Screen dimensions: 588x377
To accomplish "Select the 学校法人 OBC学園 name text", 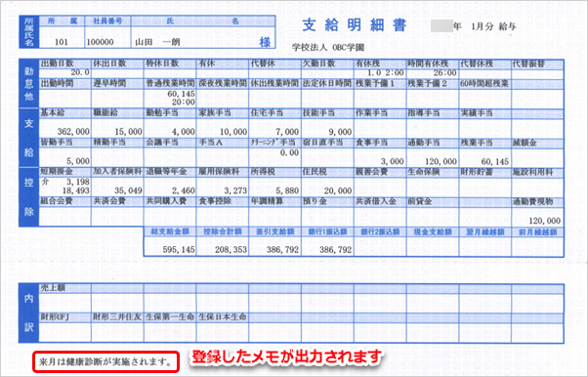I will tap(328, 48).
